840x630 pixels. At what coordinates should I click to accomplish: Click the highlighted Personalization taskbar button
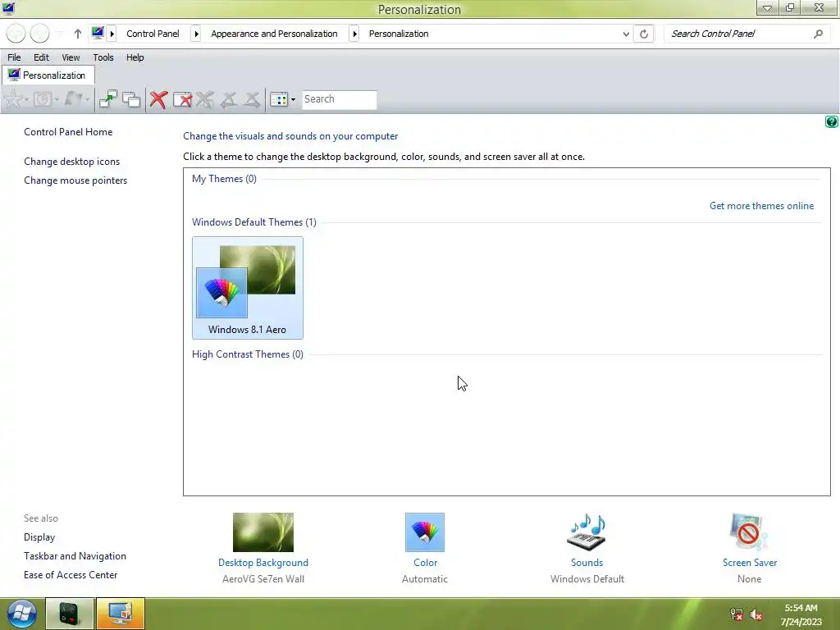click(x=121, y=614)
